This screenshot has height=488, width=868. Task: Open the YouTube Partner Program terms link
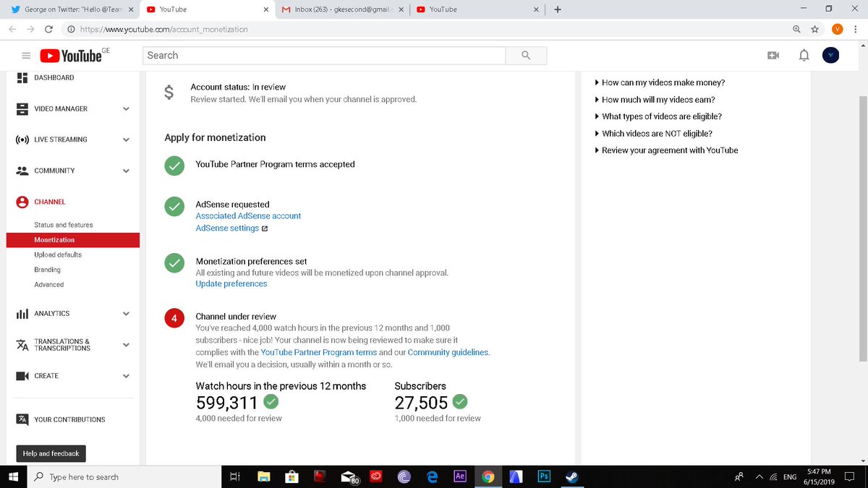[318, 352]
